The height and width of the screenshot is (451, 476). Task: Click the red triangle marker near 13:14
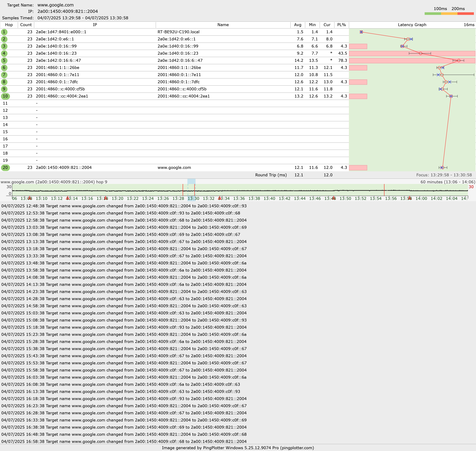click(x=68, y=198)
